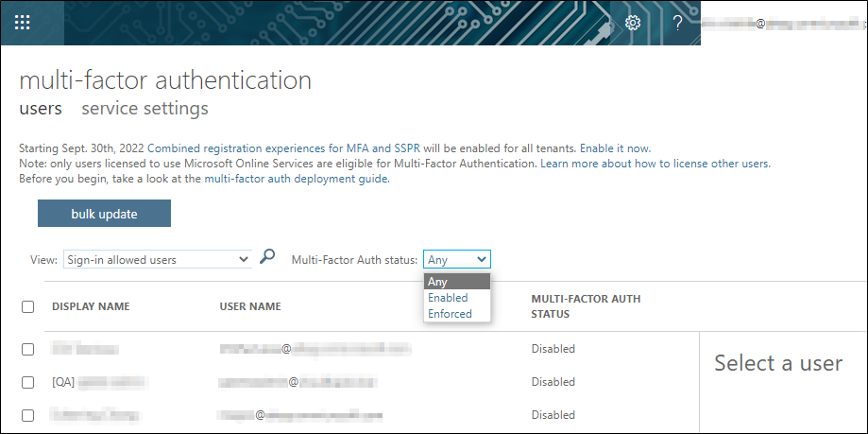Click "Disabled" status in the first user row
Viewport: 868px width, 434px height.
click(x=553, y=349)
